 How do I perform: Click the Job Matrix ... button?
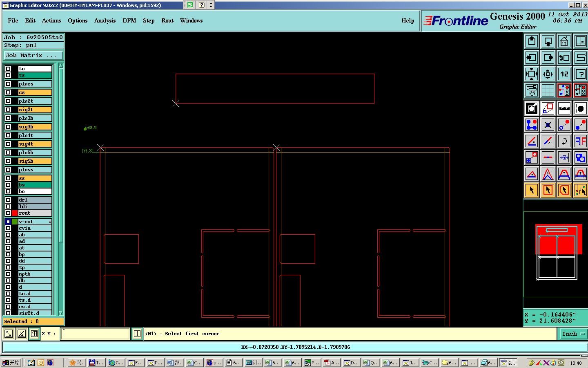pyautogui.click(x=33, y=55)
